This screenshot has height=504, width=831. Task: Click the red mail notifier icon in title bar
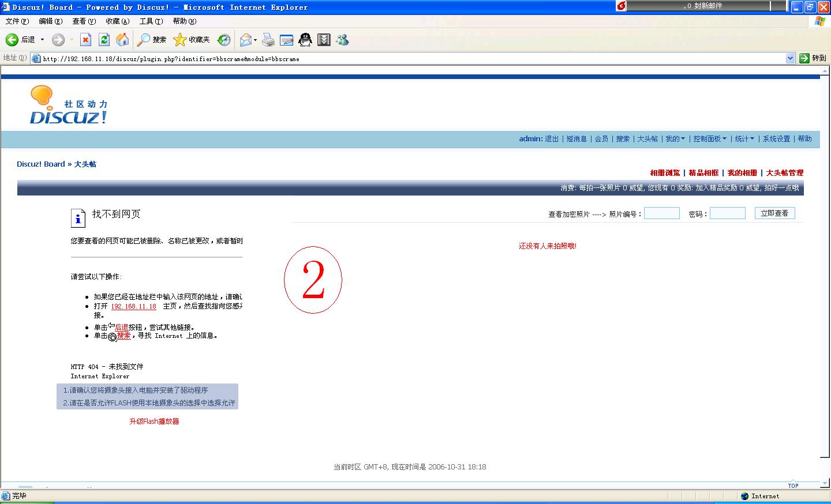coord(621,6)
